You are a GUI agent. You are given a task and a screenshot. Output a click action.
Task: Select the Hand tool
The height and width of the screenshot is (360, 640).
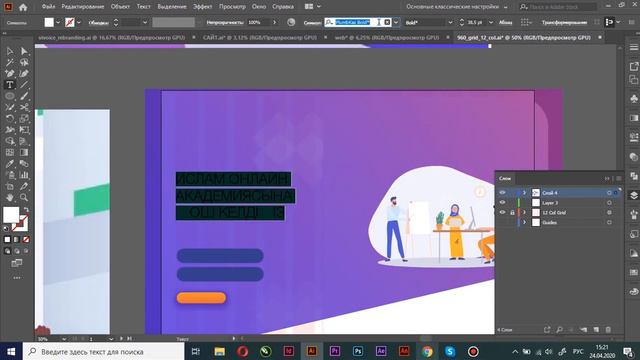click(10, 198)
